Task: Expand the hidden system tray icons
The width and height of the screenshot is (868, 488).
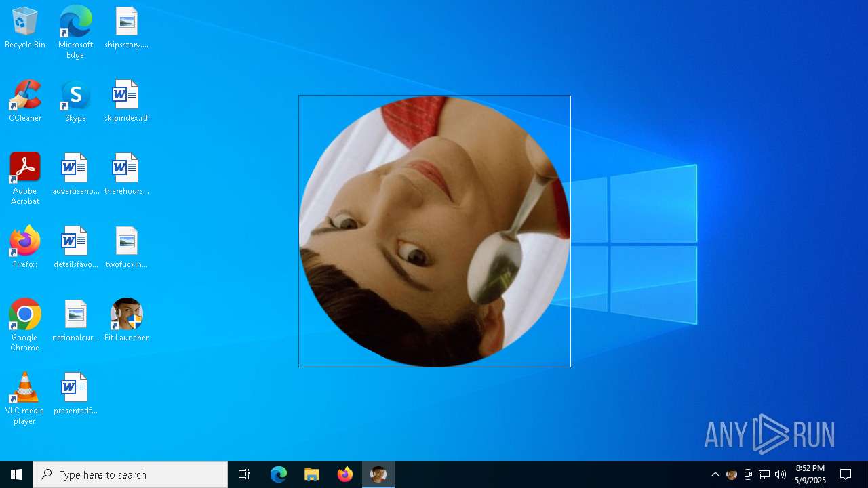Action: click(715, 474)
